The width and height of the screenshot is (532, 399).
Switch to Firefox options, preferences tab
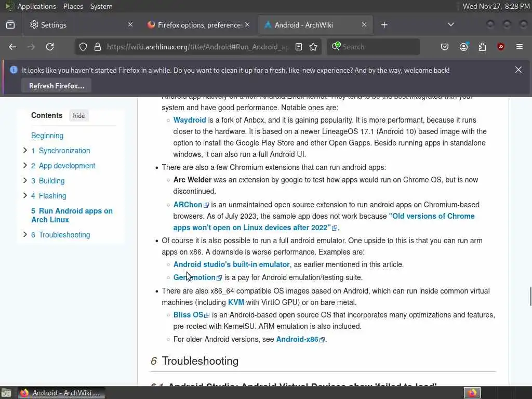click(x=199, y=25)
